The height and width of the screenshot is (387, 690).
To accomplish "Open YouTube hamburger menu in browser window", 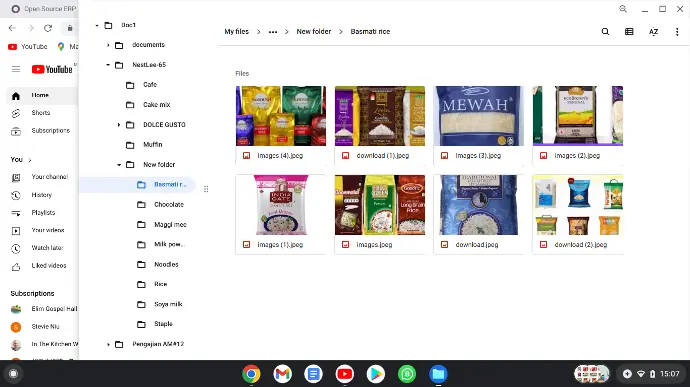I will click(x=16, y=69).
